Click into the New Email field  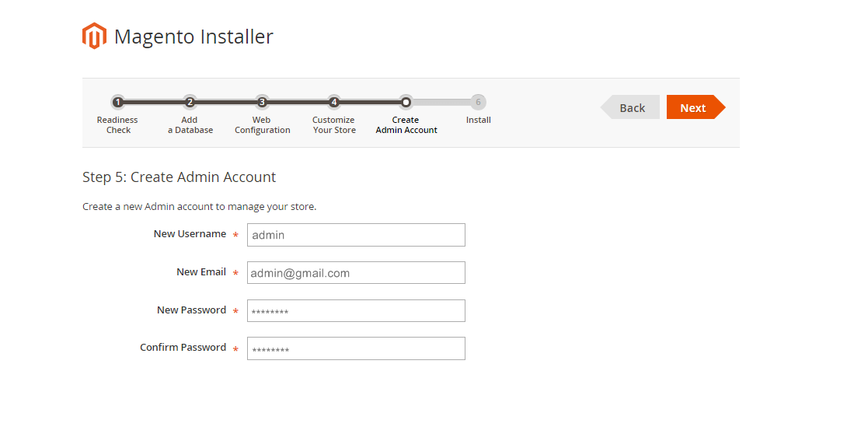click(356, 273)
